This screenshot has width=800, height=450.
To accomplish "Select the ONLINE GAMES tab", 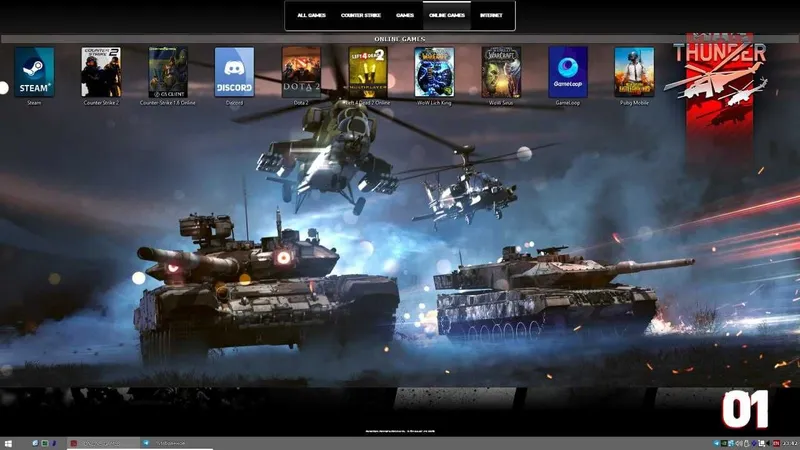I will (x=446, y=15).
